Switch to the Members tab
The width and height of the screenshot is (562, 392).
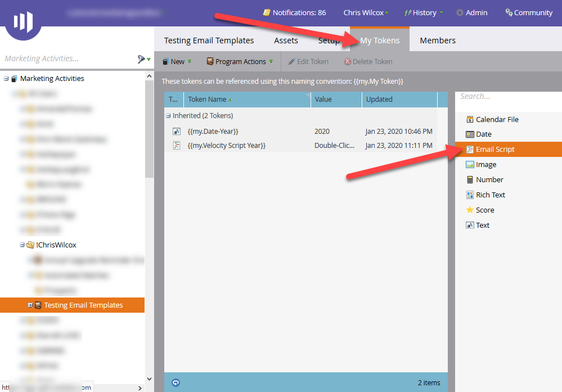click(x=437, y=40)
